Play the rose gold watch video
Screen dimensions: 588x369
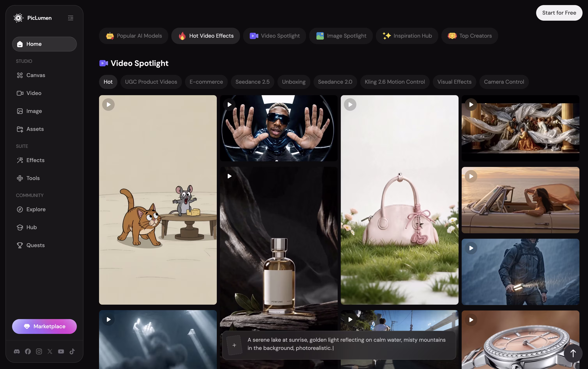(471, 320)
